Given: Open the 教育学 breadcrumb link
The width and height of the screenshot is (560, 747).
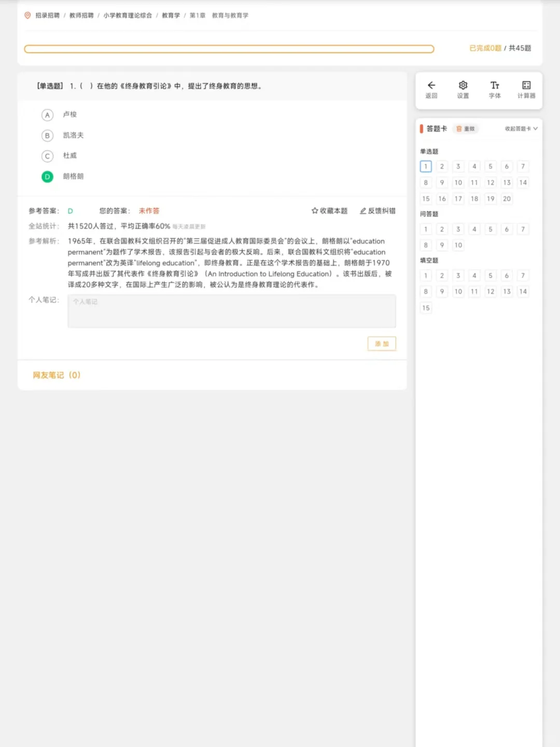Looking at the screenshot, I should [x=171, y=15].
